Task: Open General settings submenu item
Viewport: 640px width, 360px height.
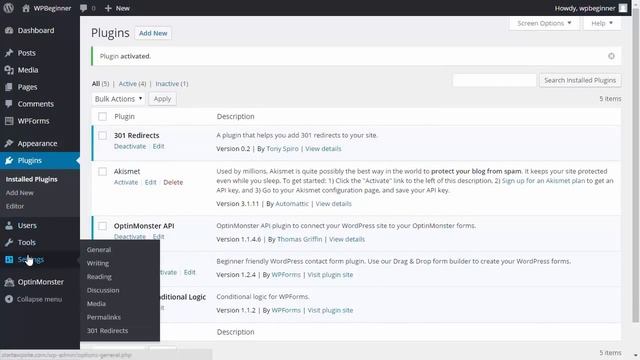Action: [x=99, y=250]
